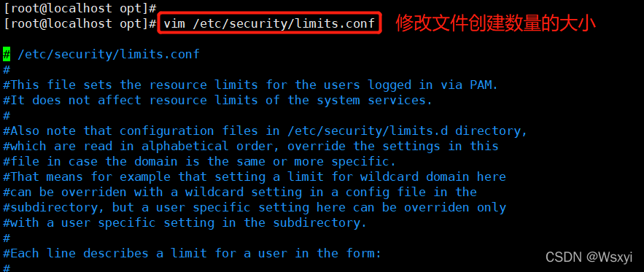Click the red Chinese annotation text
This screenshot has height=272, width=644.
(495, 24)
